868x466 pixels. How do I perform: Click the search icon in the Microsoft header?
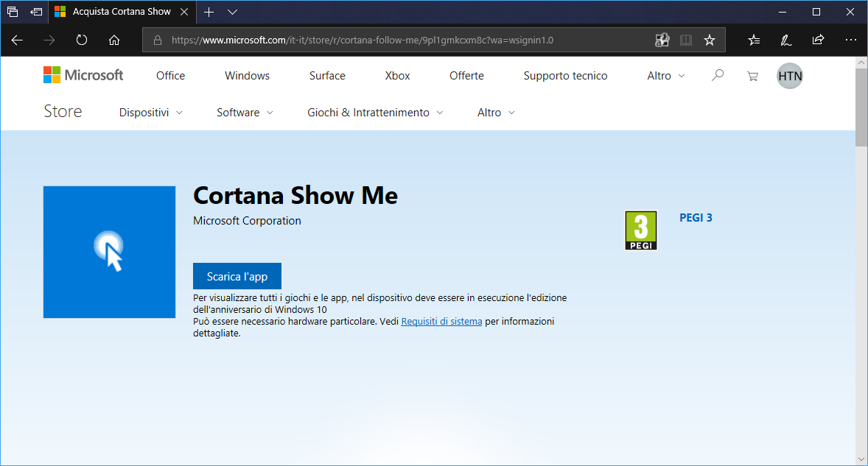click(x=717, y=75)
